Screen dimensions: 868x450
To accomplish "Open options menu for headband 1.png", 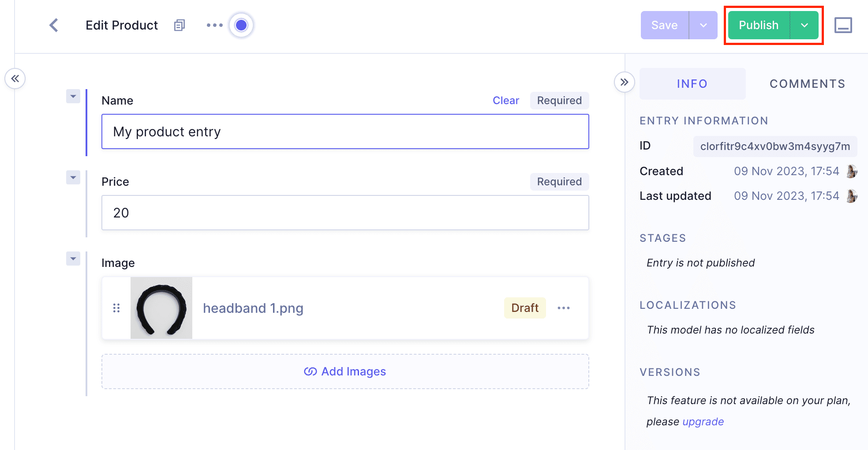I will tap(563, 308).
